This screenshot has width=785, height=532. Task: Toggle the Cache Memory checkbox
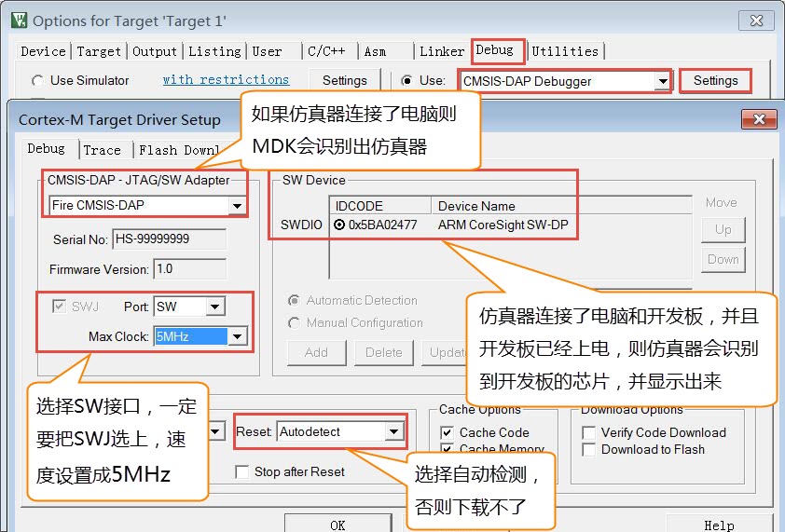coord(447,448)
